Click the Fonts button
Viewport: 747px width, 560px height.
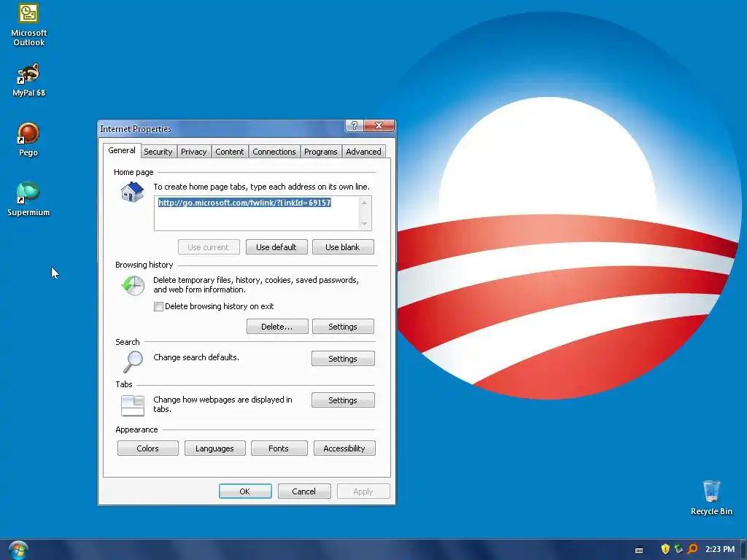(x=279, y=448)
